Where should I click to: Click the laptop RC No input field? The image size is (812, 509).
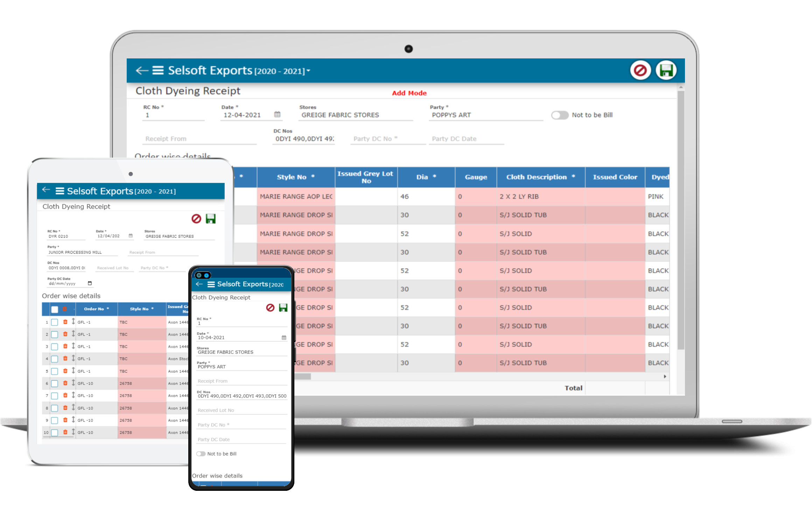(173, 115)
